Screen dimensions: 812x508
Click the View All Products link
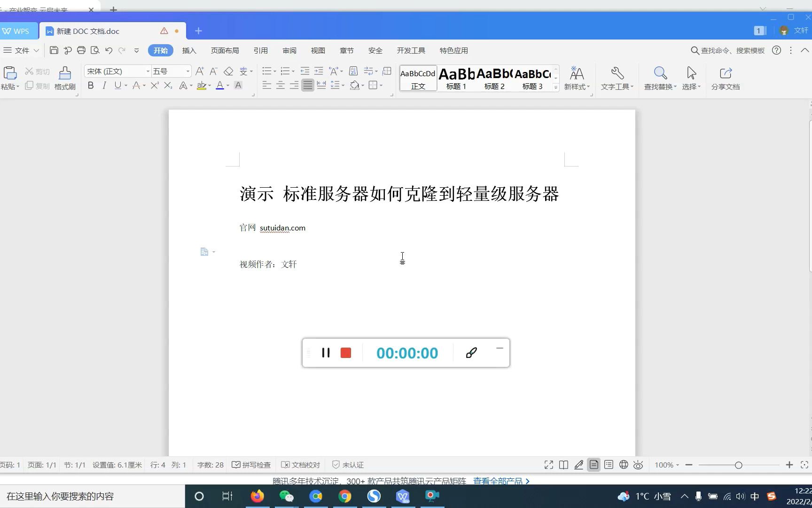[501, 481]
